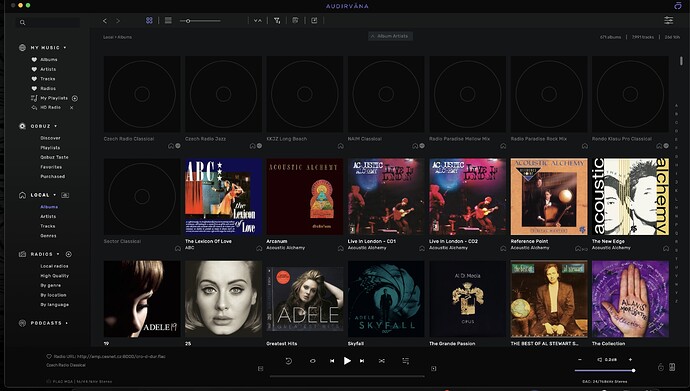Play the current track
Viewport: 690px width, 391px height.
tap(347, 361)
